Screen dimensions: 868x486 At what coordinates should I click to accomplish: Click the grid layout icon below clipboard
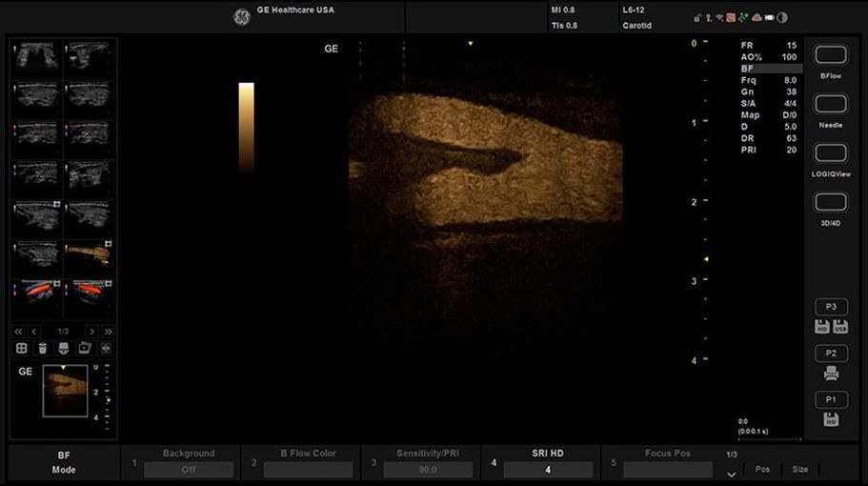point(22,349)
